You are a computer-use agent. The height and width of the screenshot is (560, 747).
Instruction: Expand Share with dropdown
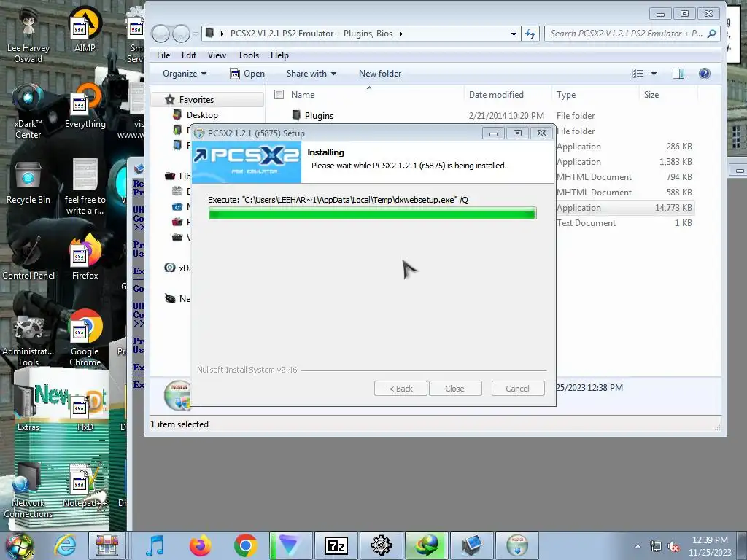pyautogui.click(x=311, y=74)
